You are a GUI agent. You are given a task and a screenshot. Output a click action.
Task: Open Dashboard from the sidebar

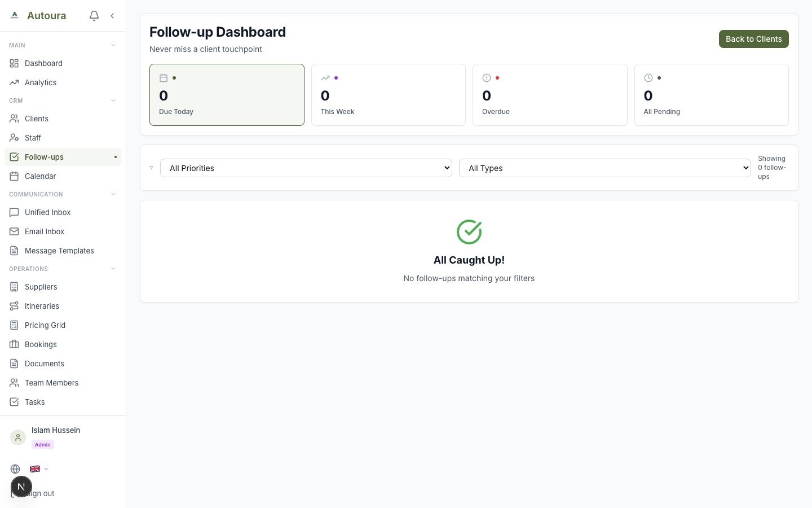tap(63, 63)
